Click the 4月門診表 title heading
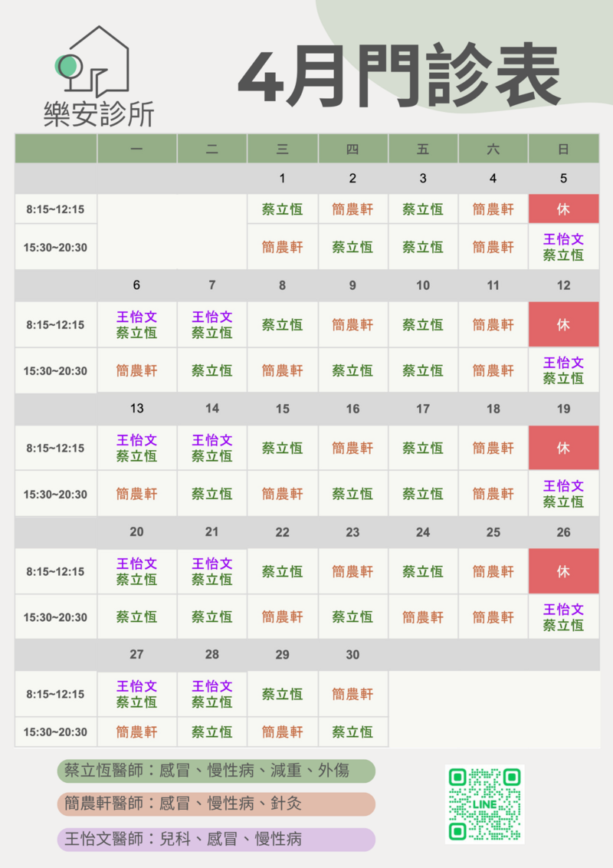The width and height of the screenshot is (613, 868). (399, 77)
